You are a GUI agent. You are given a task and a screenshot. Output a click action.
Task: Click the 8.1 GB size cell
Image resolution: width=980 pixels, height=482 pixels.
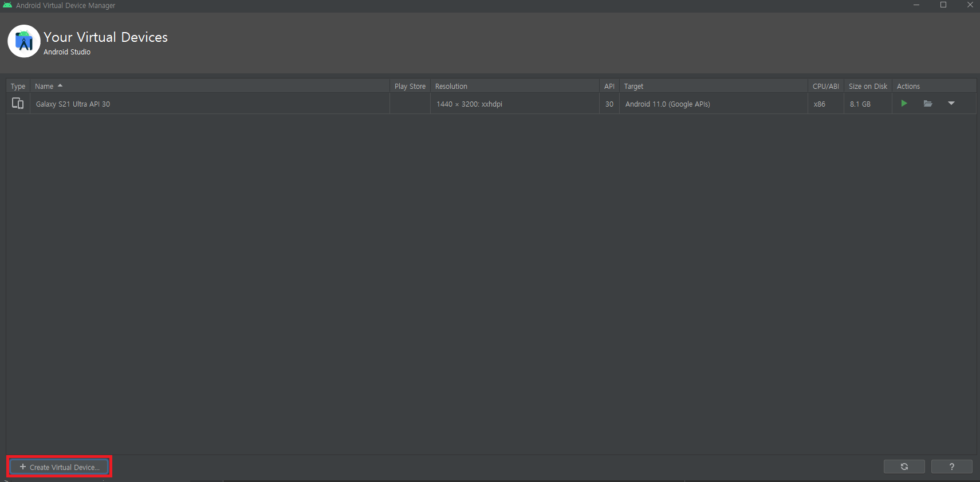[x=868, y=104]
